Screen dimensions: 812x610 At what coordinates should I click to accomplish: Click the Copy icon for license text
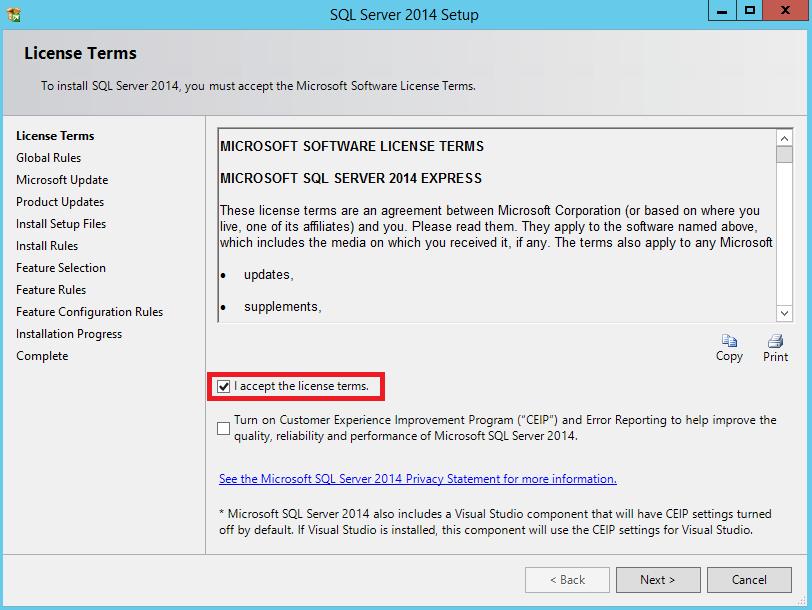pyautogui.click(x=729, y=341)
